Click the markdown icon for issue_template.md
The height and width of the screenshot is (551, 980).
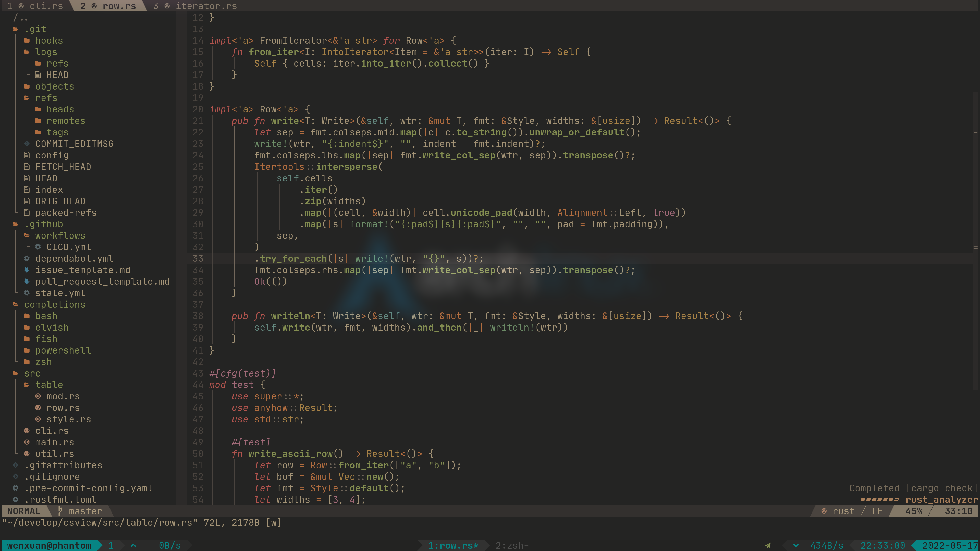coord(27,270)
